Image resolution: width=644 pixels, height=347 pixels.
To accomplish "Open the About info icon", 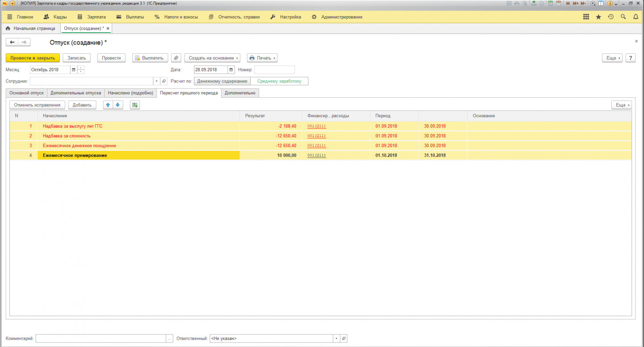I will click(609, 3).
